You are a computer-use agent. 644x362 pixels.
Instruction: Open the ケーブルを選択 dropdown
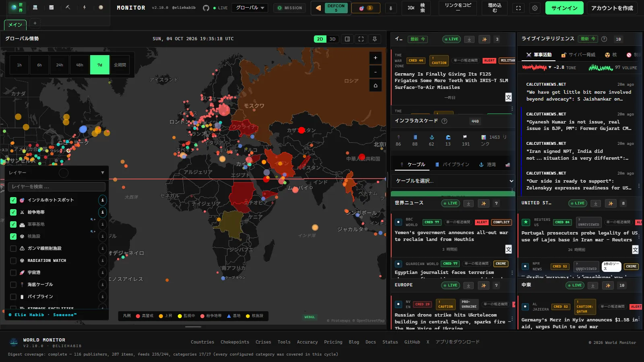pos(453,181)
